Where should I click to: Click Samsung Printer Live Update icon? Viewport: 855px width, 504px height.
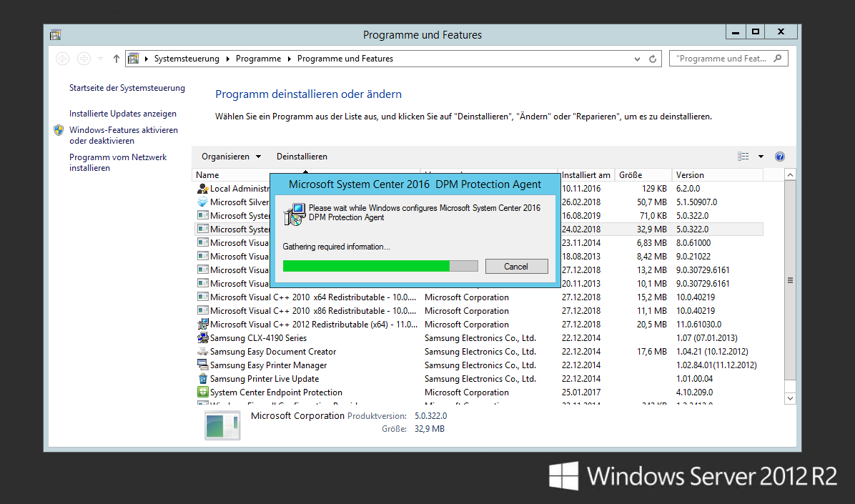[x=203, y=379]
